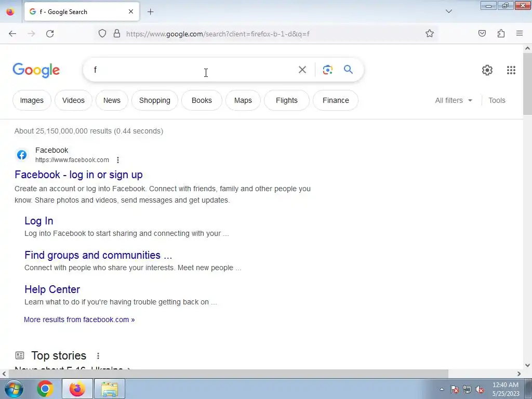This screenshot has height=399, width=532.
Task: Launch Chrome from the taskbar
Action: 45,389
